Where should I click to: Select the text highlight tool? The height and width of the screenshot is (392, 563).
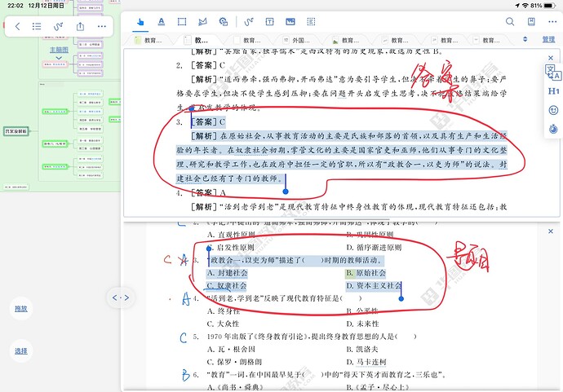tap(162, 22)
